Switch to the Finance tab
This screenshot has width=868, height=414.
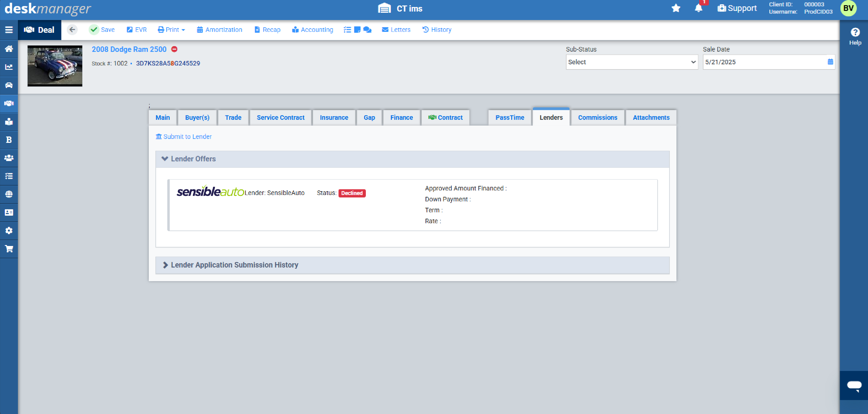point(401,117)
